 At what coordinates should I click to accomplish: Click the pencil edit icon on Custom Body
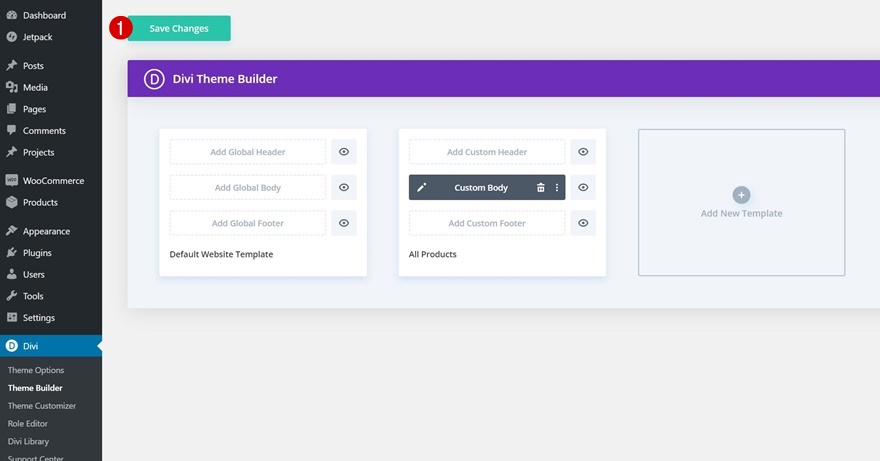click(x=422, y=188)
